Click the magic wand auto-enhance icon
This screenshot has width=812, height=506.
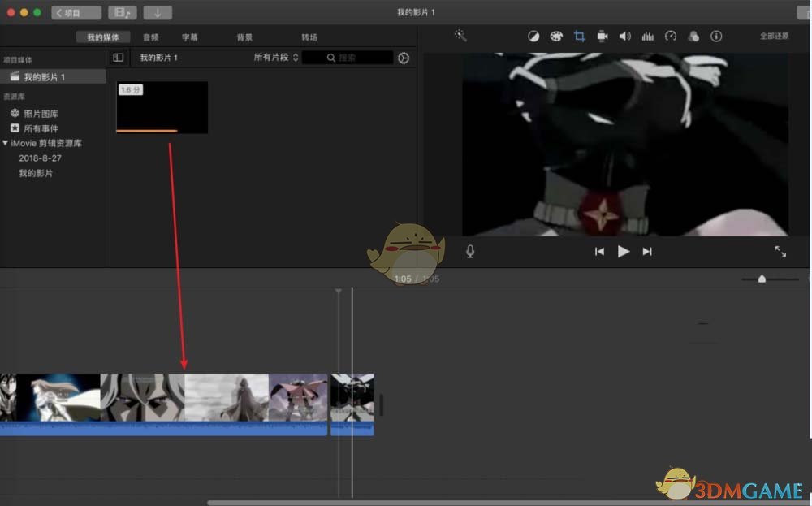460,35
